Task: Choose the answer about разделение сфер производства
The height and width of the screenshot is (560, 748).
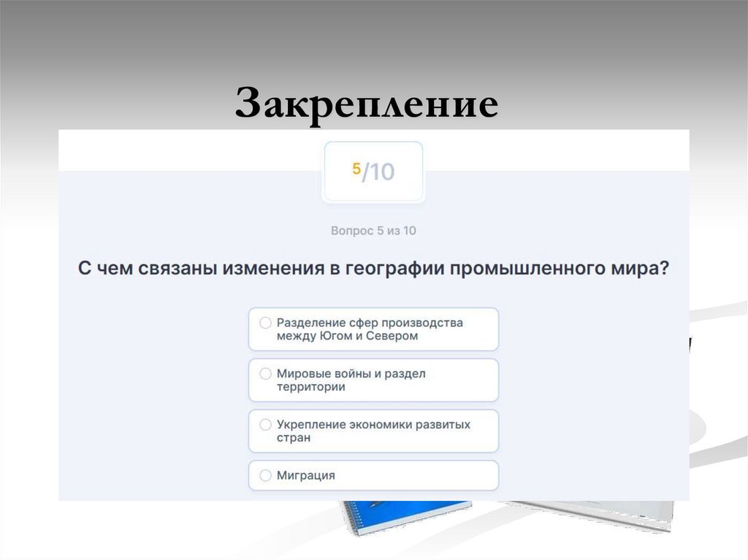Action: [x=373, y=329]
